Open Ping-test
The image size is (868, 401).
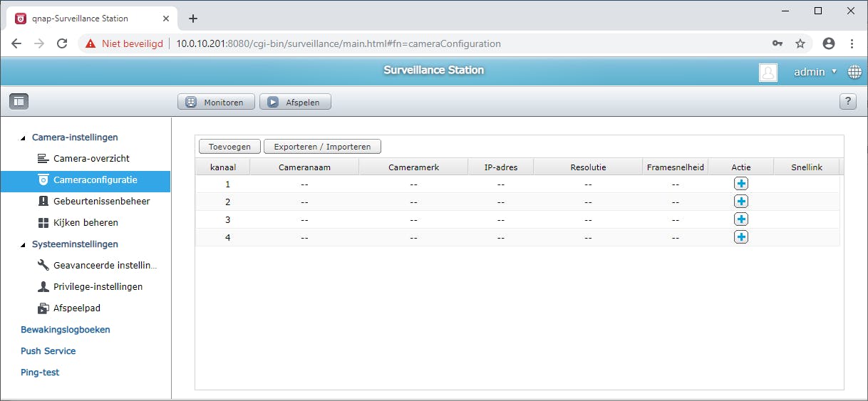40,373
